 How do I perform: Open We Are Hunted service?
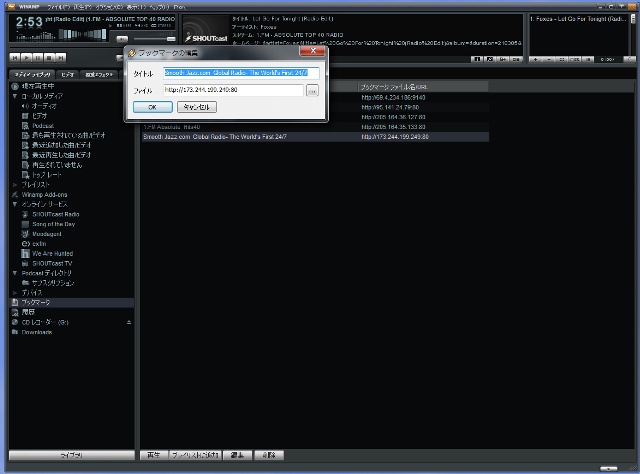[52, 254]
